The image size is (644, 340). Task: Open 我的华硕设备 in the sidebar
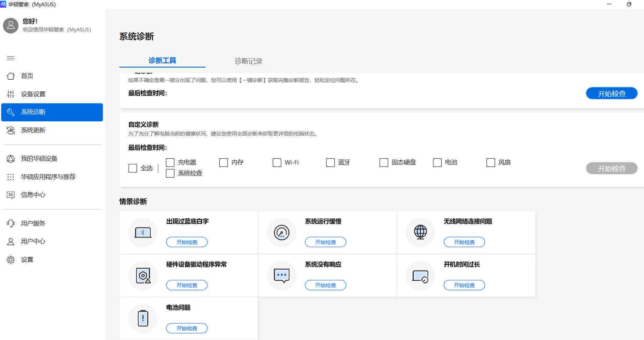(52, 159)
